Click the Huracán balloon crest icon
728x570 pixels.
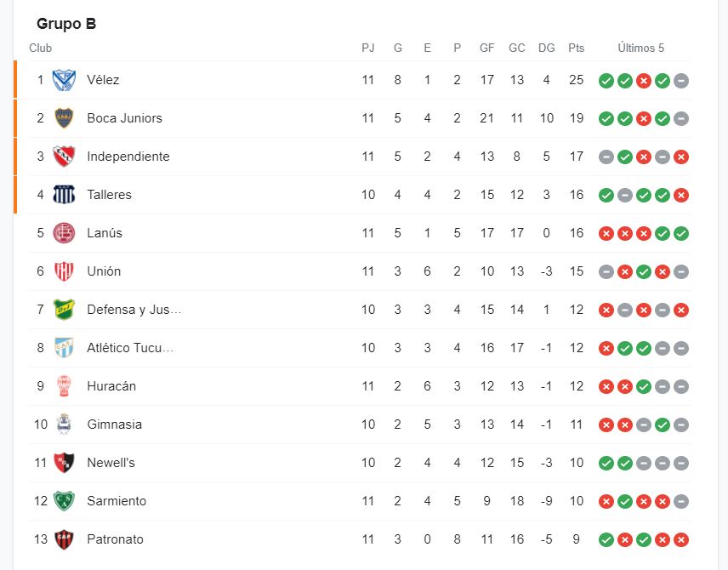pyautogui.click(x=64, y=386)
